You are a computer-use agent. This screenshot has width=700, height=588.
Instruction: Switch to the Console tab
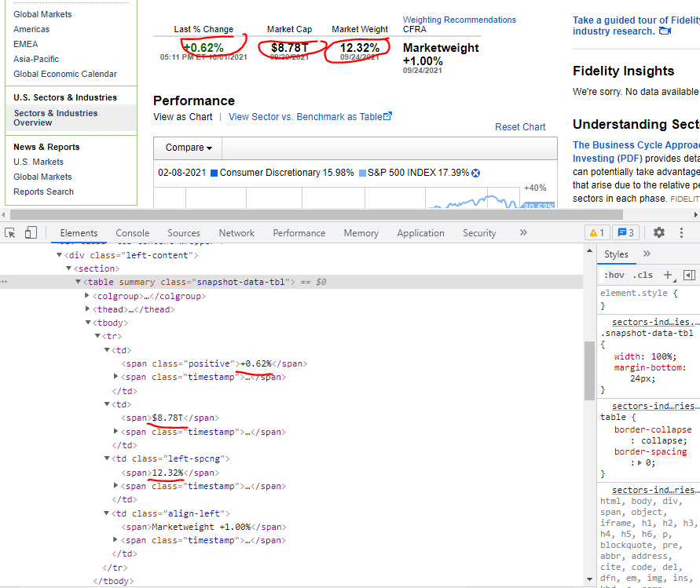pyautogui.click(x=132, y=232)
